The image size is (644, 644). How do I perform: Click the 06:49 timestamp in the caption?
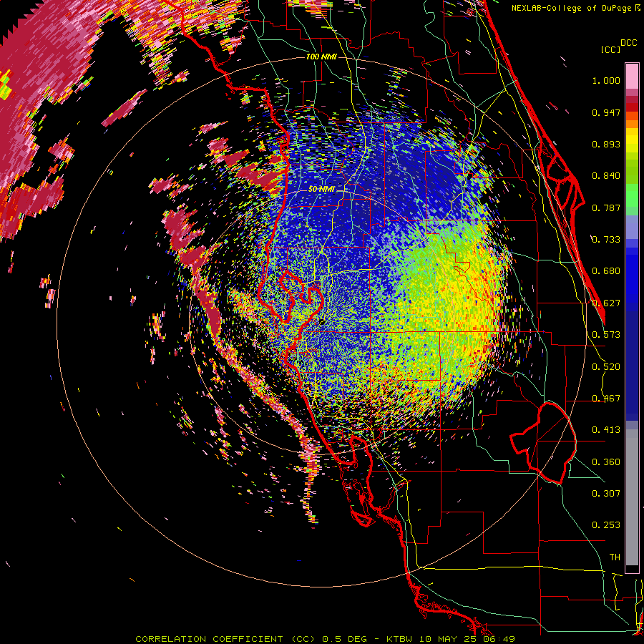pos(499,639)
